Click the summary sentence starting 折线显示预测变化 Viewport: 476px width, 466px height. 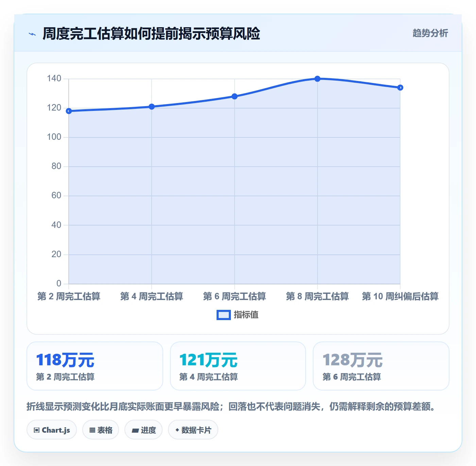tap(231, 406)
